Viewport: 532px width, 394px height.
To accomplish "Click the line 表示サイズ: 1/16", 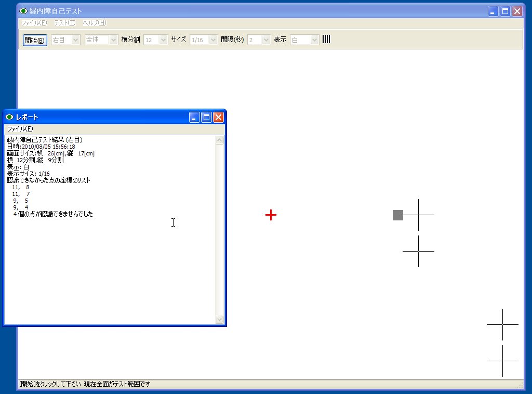I will tap(29, 174).
